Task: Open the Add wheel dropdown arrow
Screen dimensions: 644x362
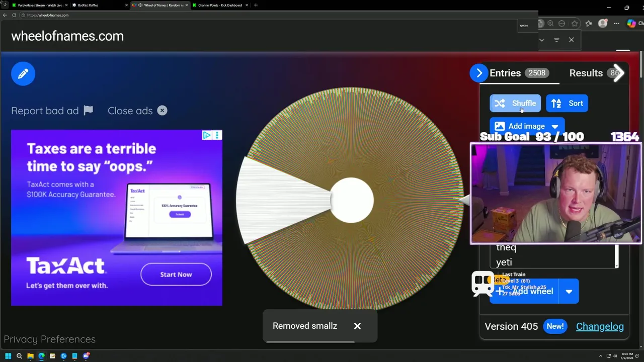Action: [x=569, y=292]
